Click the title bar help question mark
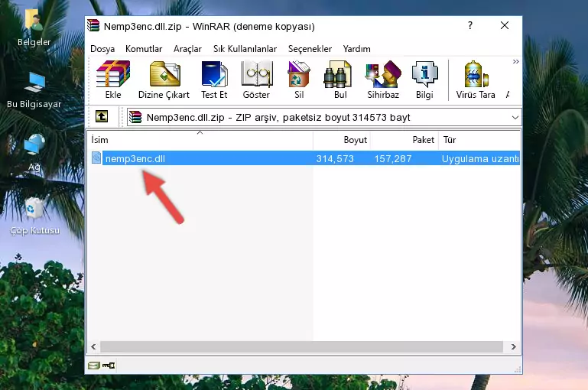The width and height of the screenshot is (588, 390). click(470, 25)
